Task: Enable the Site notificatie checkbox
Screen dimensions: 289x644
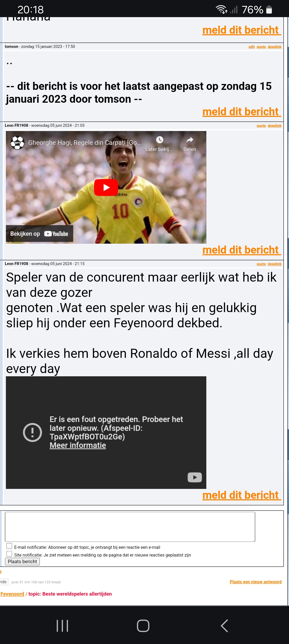Action: click(9, 554)
